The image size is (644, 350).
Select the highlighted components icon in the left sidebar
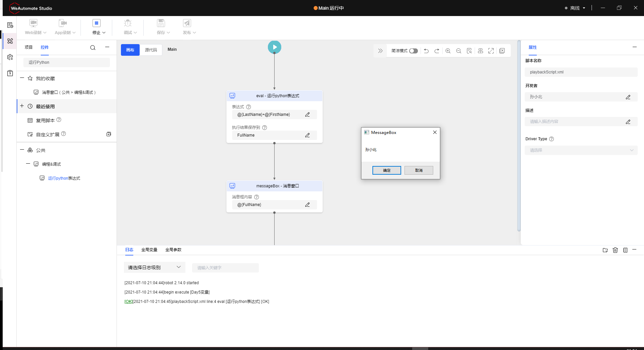click(10, 41)
